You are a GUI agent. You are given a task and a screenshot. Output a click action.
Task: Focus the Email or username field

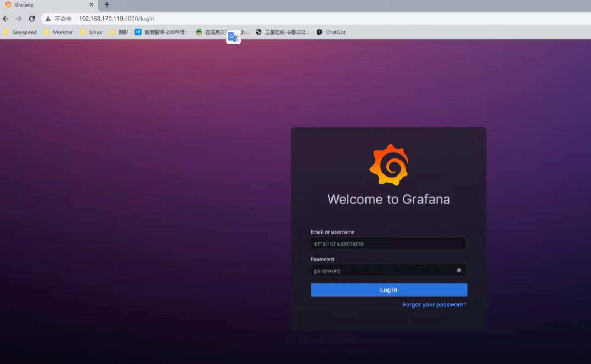click(389, 243)
